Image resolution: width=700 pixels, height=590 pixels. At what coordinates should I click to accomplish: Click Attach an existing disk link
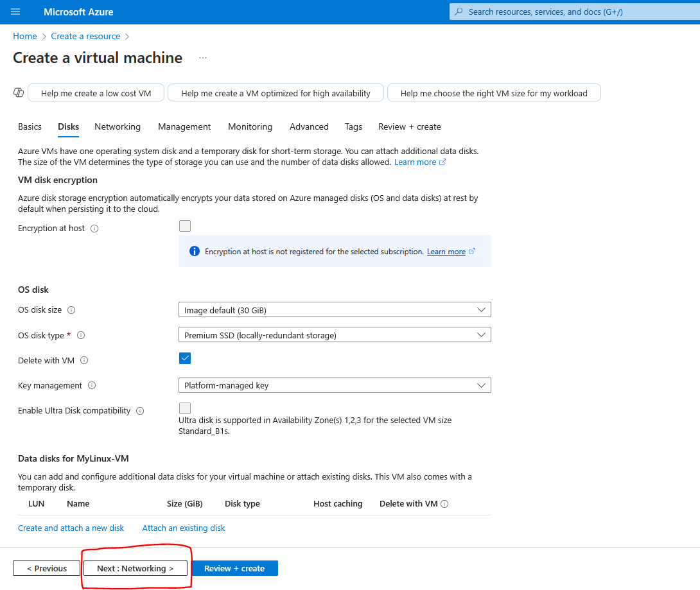184,528
